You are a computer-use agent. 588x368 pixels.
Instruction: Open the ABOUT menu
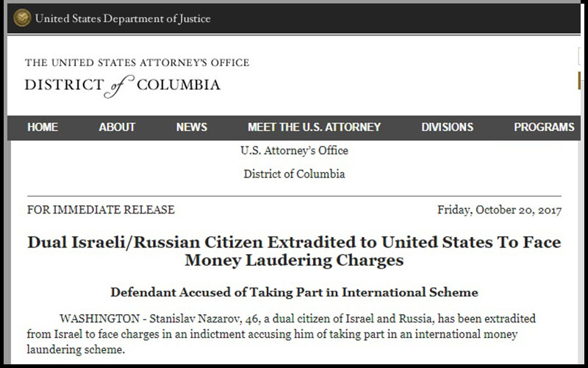tap(117, 127)
